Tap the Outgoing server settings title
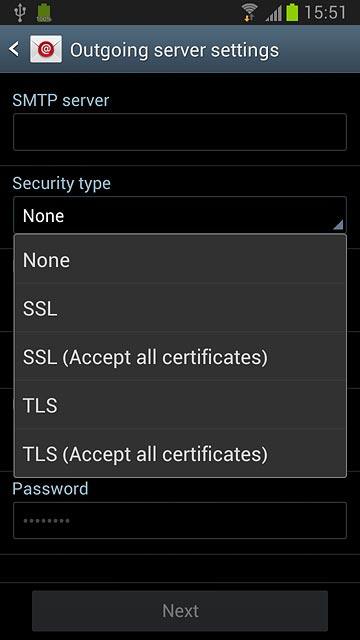The width and height of the screenshot is (360, 640). [x=174, y=50]
